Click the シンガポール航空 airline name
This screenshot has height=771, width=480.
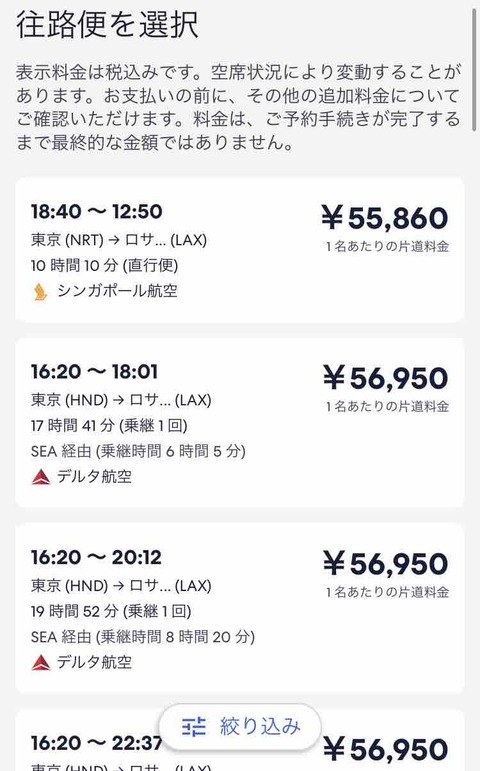[x=117, y=291]
